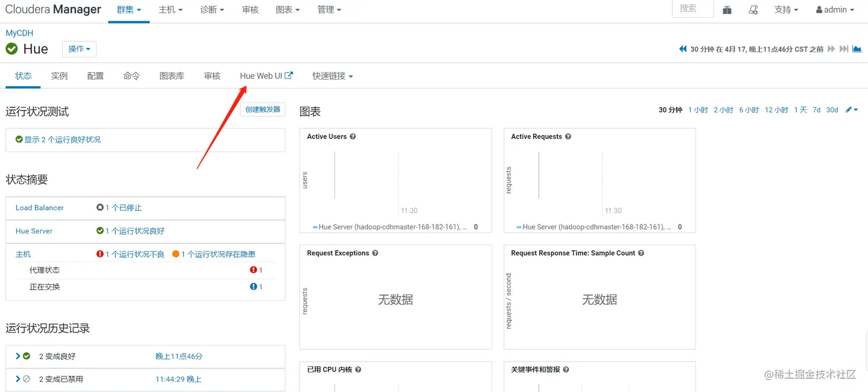Click help icon beside 关键事件和警报

(566, 370)
